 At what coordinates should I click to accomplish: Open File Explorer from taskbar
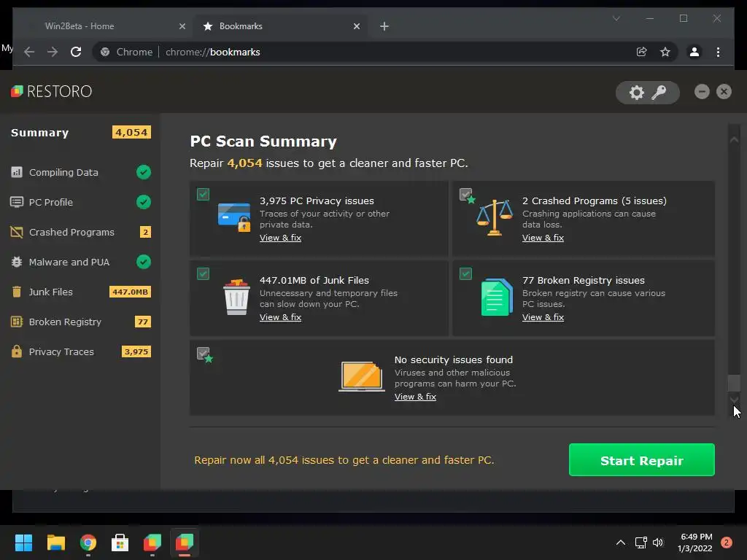tap(55, 542)
